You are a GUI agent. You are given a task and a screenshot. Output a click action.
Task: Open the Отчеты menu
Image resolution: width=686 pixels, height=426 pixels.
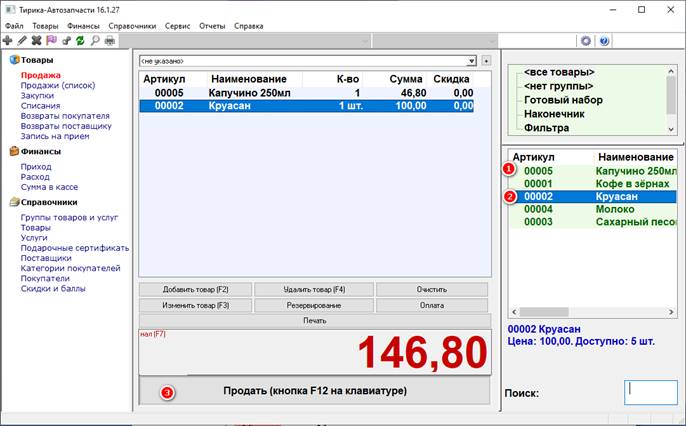point(212,26)
